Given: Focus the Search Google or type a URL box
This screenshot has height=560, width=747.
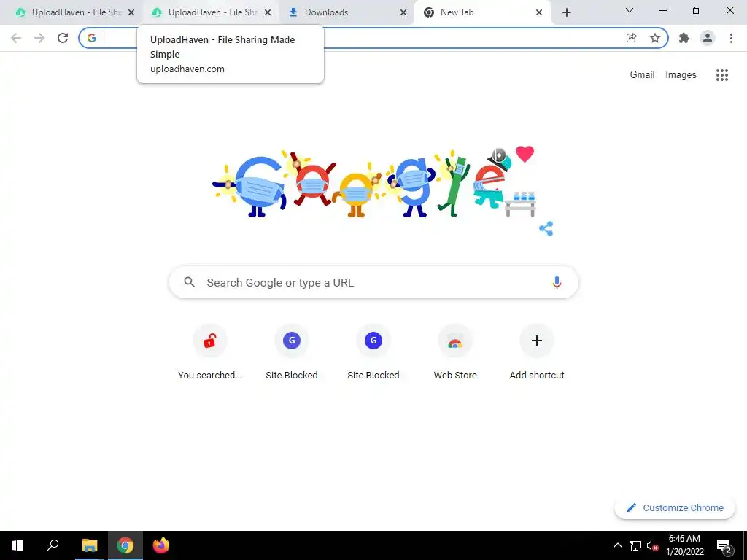Looking at the screenshot, I should tap(373, 282).
